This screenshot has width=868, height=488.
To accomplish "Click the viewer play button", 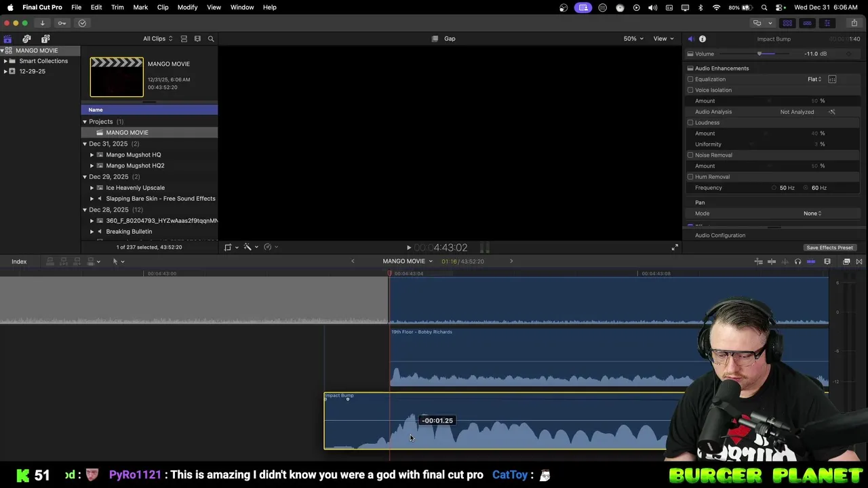I will point(409,248).
